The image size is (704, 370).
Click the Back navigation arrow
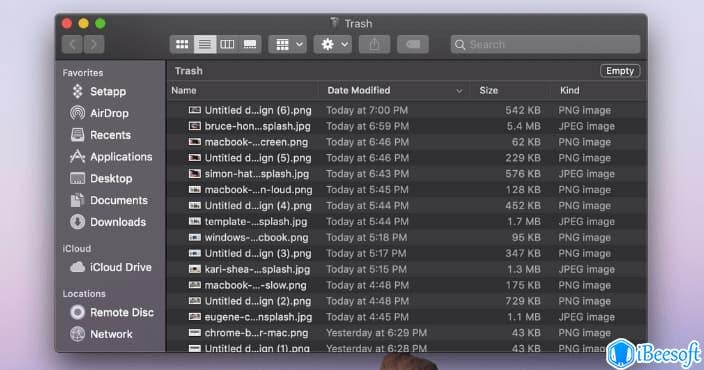coord(72,44)
